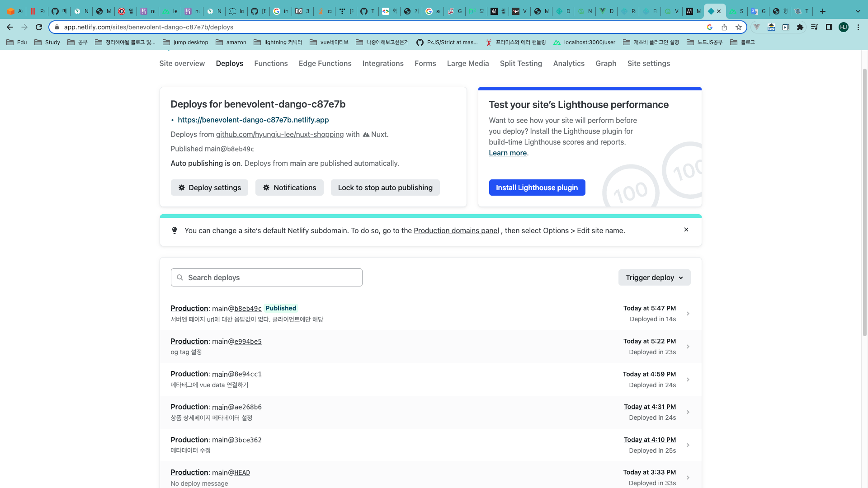Open the Vue devtools extension icon

tap(757, 27)
